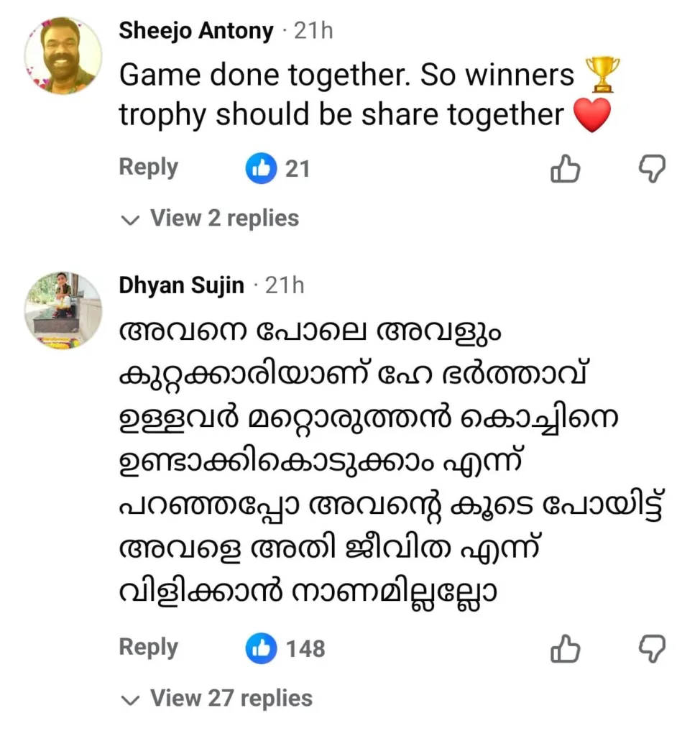
Task: Open Sheejo Antony's profile picture
Action: (63, 55)
